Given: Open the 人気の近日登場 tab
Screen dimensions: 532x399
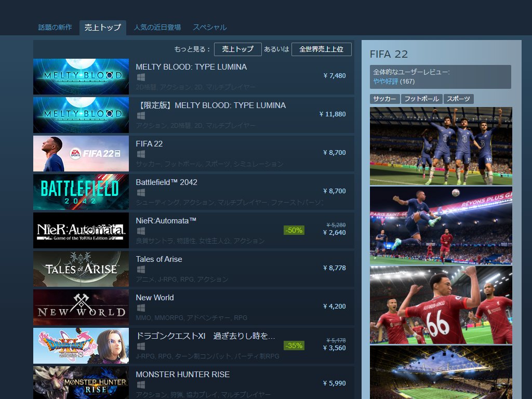Looking at the screenshot, I should 157,28.
